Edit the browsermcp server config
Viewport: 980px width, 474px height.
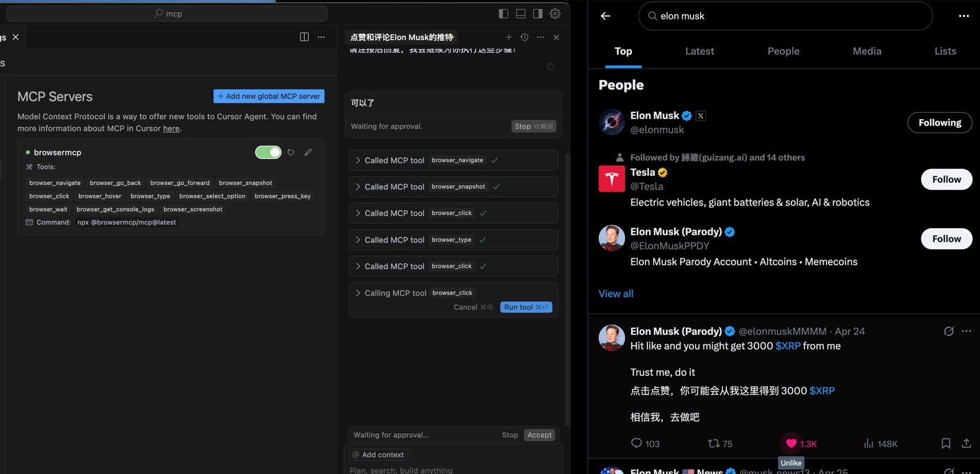point(308,152)
